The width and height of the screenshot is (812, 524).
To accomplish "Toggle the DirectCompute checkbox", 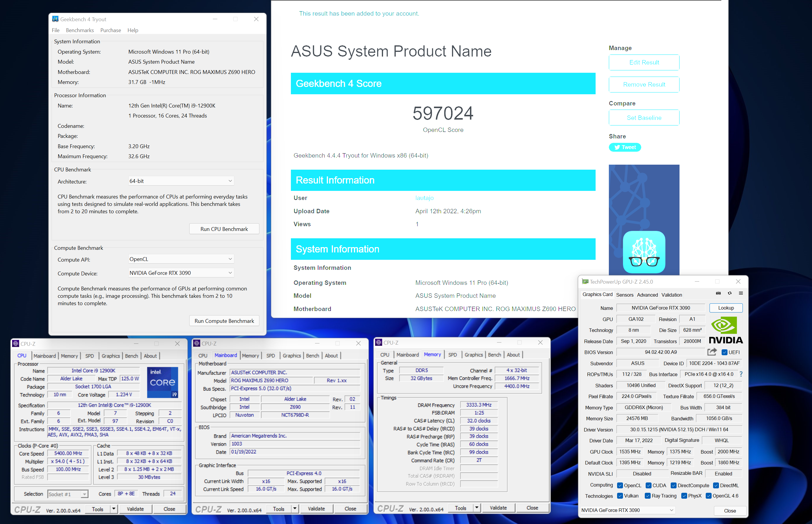I will coord(673,485).
